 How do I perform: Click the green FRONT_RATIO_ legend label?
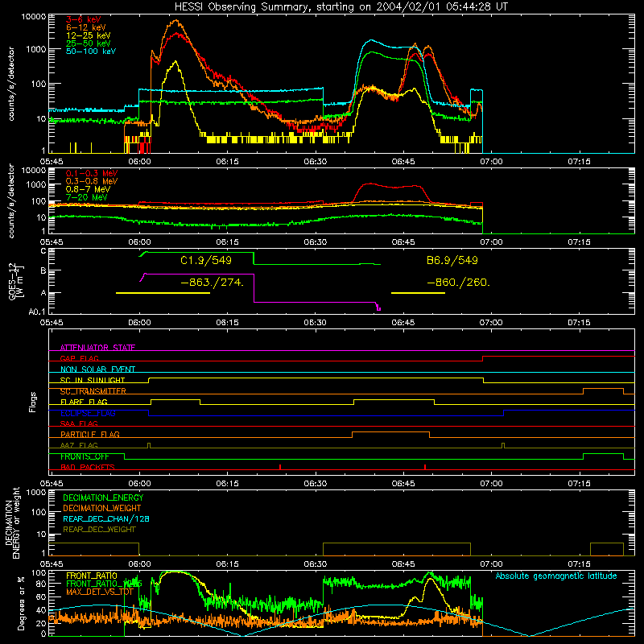[x=104, y=584]
